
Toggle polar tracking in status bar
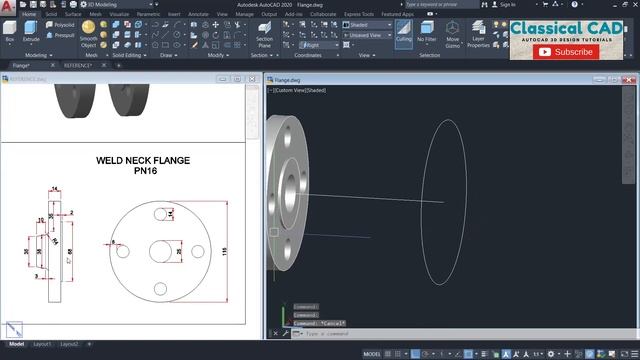point(426,354)
